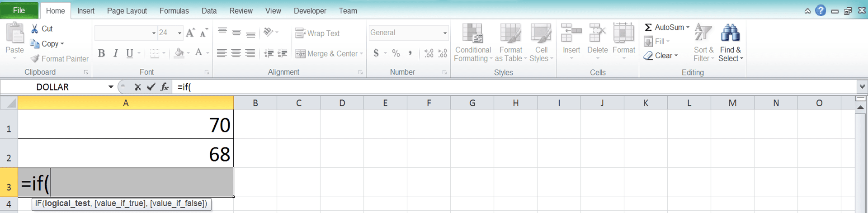
Task: Click the Copy icon
Action: coord(34,44)
